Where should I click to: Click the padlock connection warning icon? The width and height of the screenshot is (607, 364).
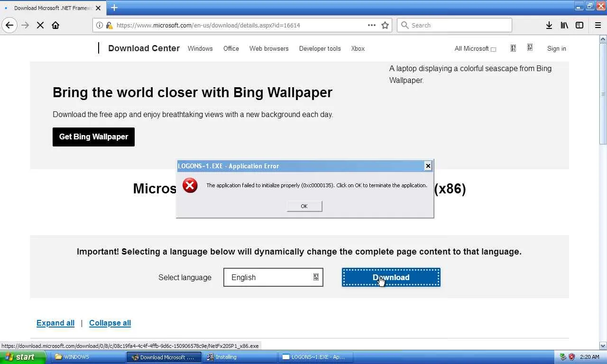point(109,25)
